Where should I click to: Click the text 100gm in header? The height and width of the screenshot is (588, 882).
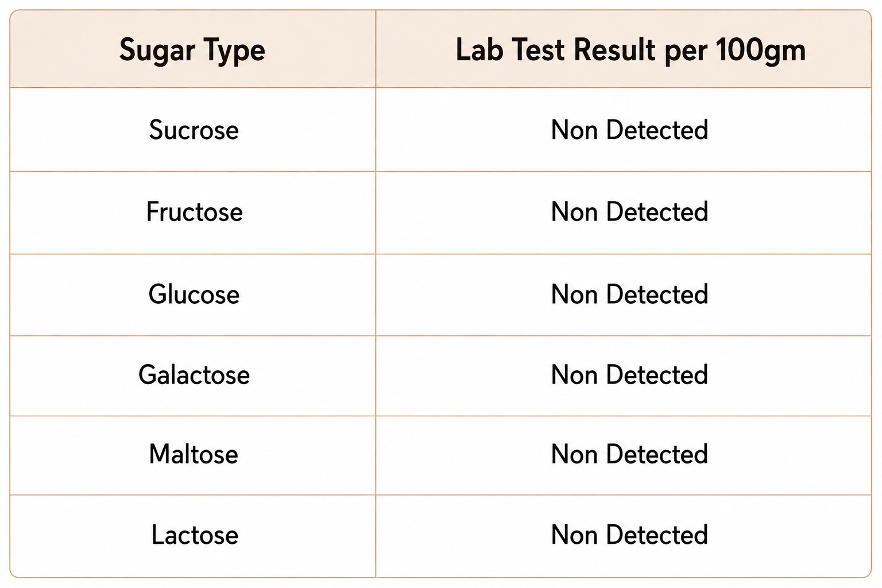pyautogui.click(x=761, y=51)
